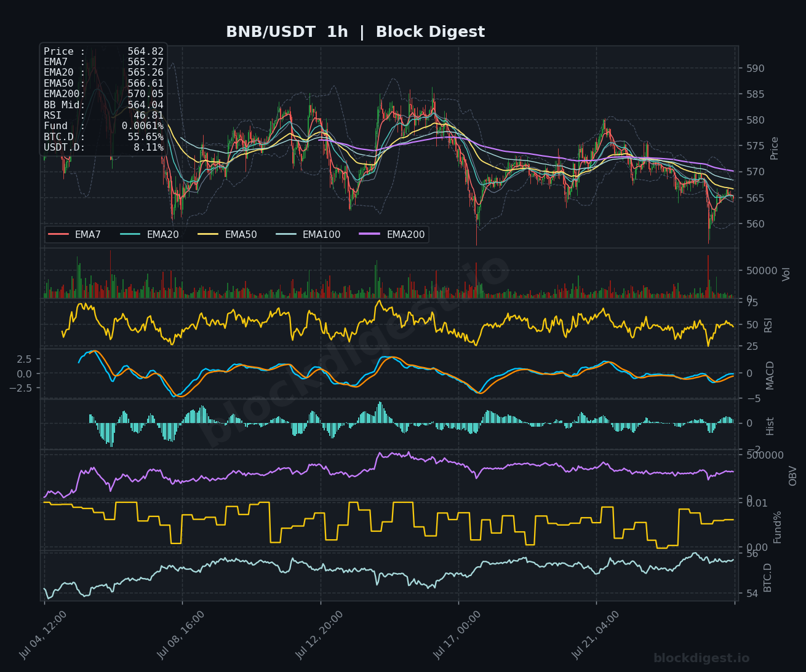The width and height of the screenshot is (806, 672).
Task: Click the 50000 tick on the Vol axis
Action: point(760,271)
